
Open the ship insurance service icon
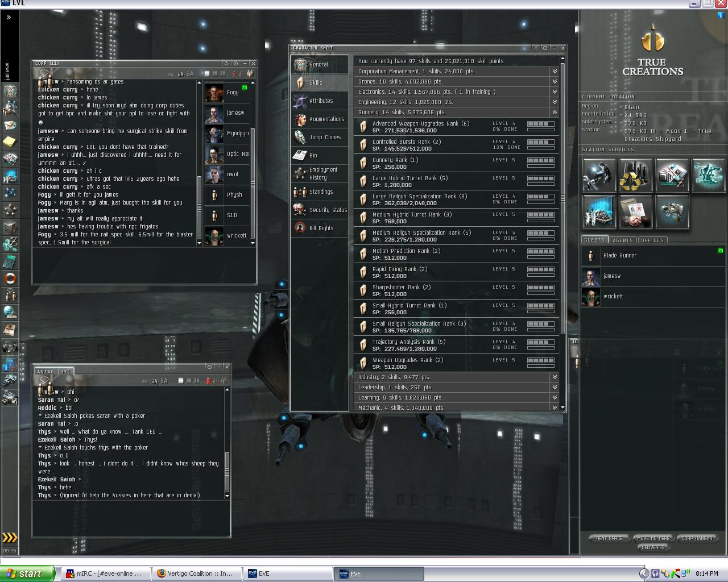point(672,211)
